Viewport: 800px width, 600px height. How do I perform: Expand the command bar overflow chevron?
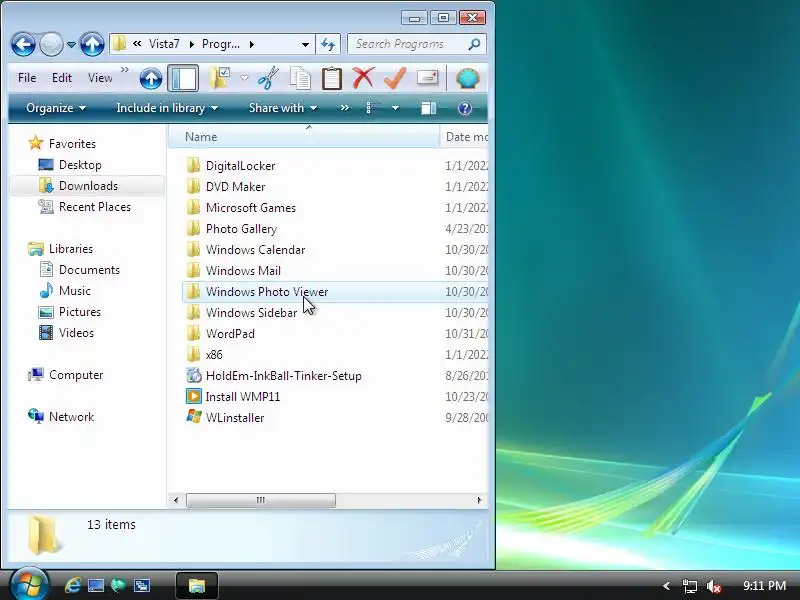click(345, 108)
